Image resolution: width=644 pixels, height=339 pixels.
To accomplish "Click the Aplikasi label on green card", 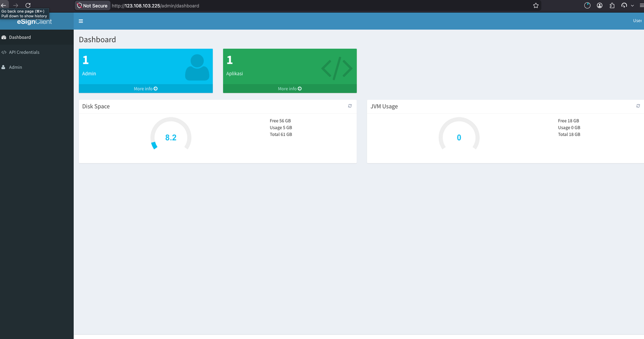I will coord(235,74).
